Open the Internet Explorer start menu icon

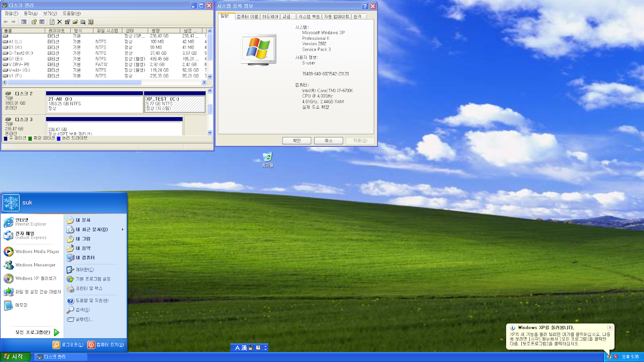tap(8, 222)
